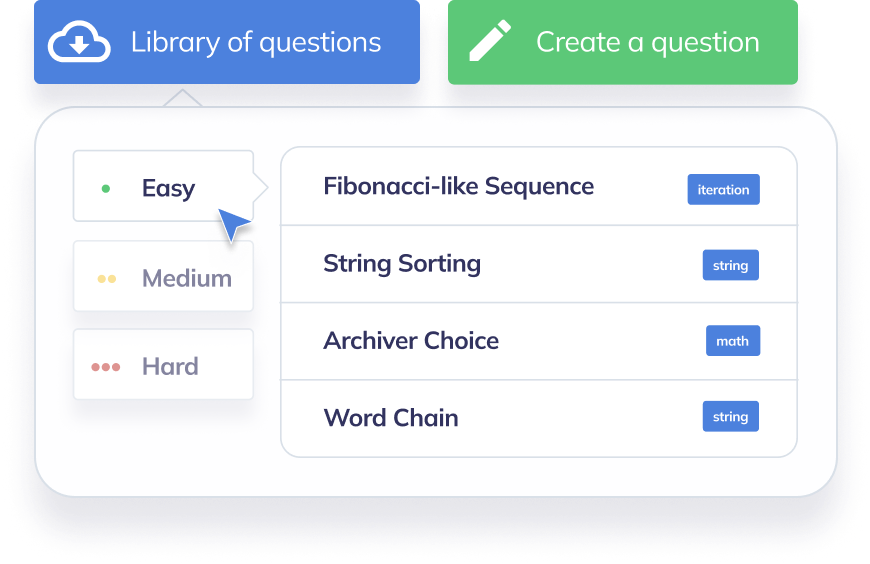Select the Medium difficulty tab
This screenshot has height=564, width=870.
(x=163, y=276)
